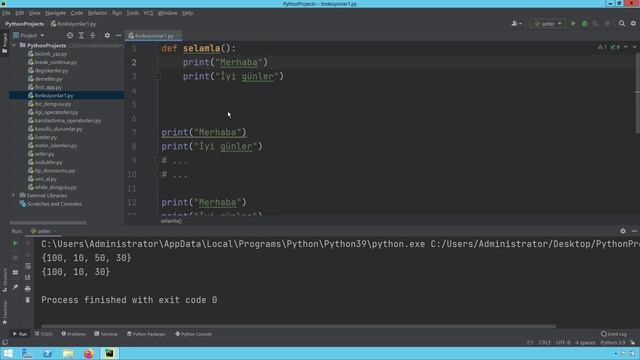Click print icon in Run panel
640x360 pixels.
click(x=28, y=289)
